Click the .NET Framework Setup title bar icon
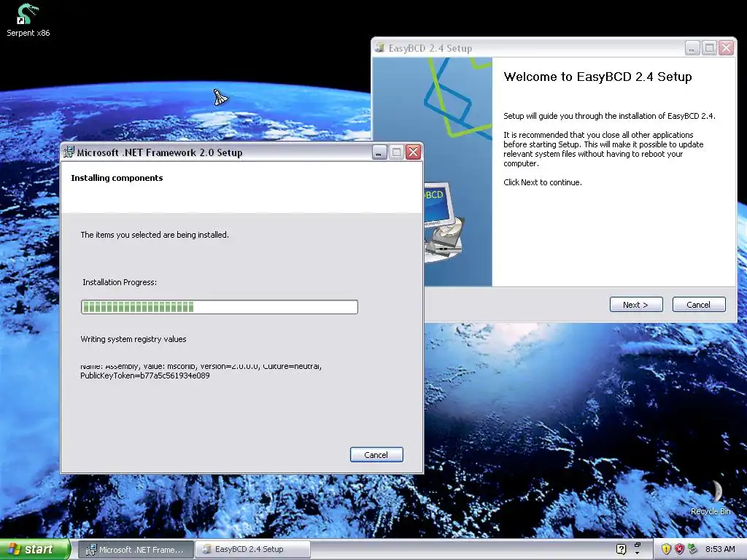This screenshot has width=747, height=560. [x=69, y=152]
